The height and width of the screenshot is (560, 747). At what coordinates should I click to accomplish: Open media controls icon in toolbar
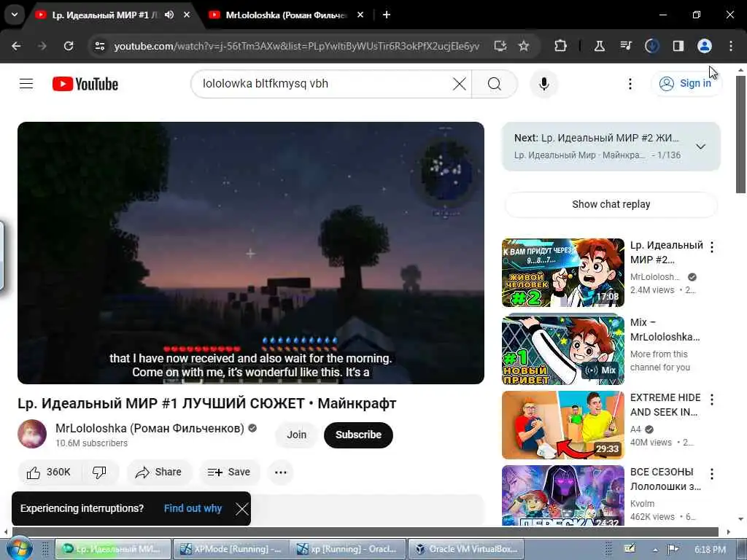coord(626,46)
